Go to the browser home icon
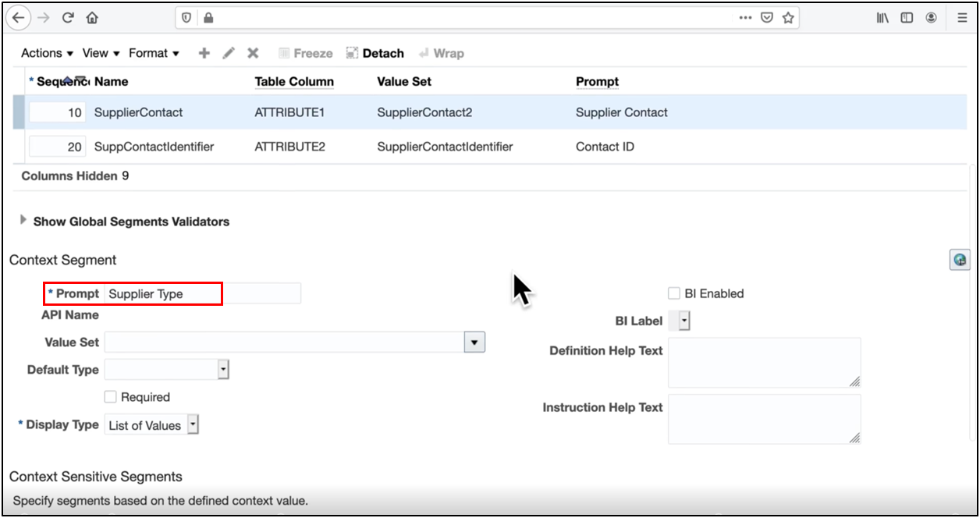Screen dimensions: 980x518 coord(92,17)
